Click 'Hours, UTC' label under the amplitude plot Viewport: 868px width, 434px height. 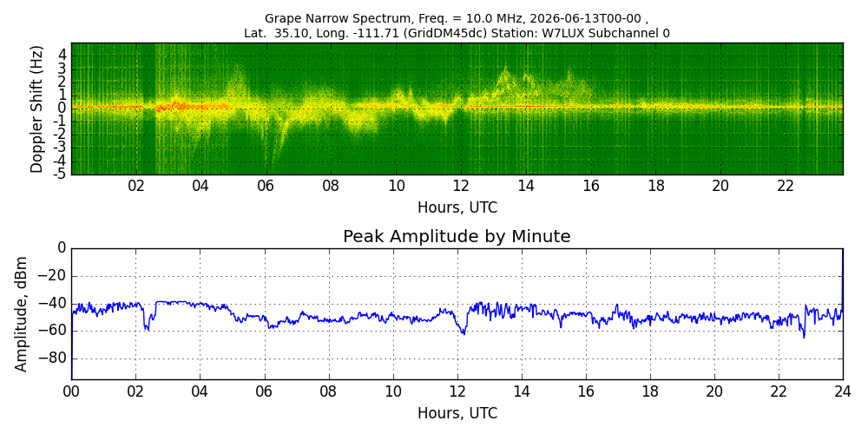(x=457, y=413)
